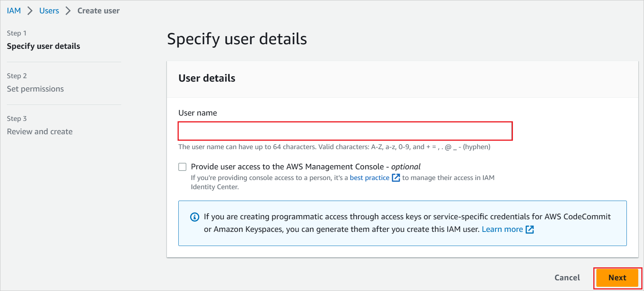Screen dimensions: 644x291
Task: Click the external link icon beside best practice
Action: click(396, 178)
